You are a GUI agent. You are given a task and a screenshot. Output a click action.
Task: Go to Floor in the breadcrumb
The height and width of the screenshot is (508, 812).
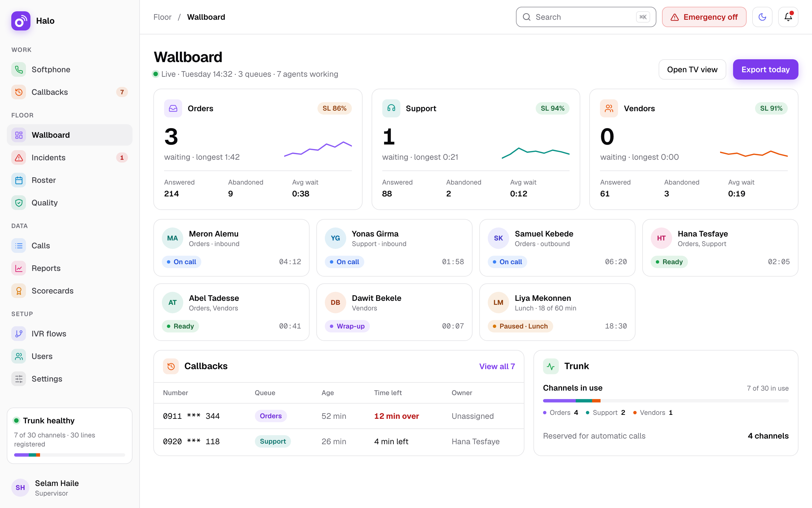point(162,17)
